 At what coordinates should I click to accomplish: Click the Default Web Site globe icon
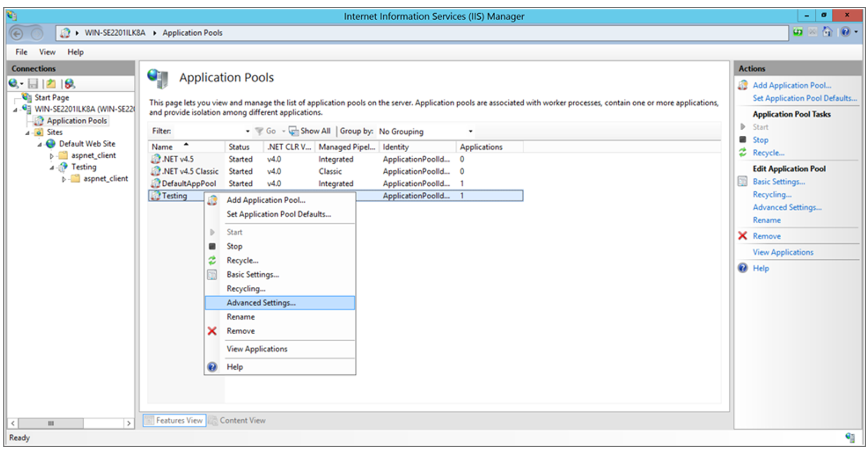tap(51, 143)
